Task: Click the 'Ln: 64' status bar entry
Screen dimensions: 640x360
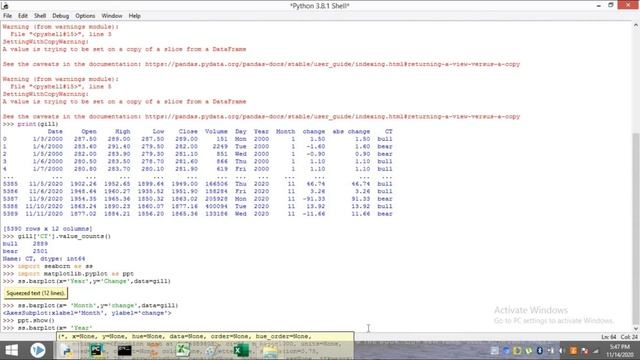Action: click(609, 337)
